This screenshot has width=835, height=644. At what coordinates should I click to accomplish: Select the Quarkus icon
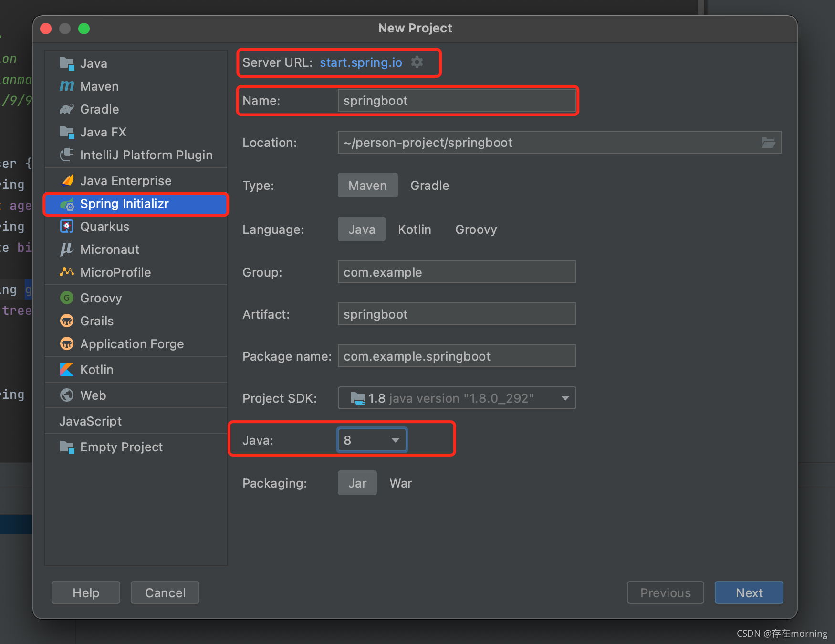[67, 227]
